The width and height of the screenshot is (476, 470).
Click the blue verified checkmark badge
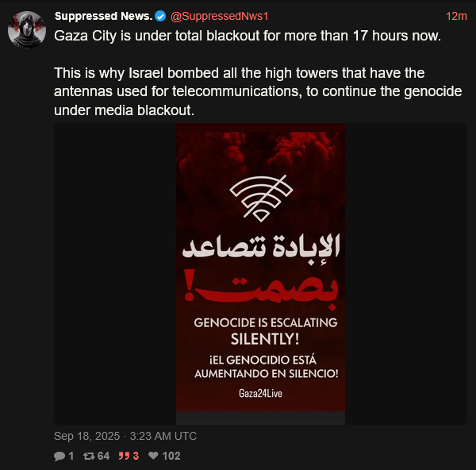click(160, 16)
